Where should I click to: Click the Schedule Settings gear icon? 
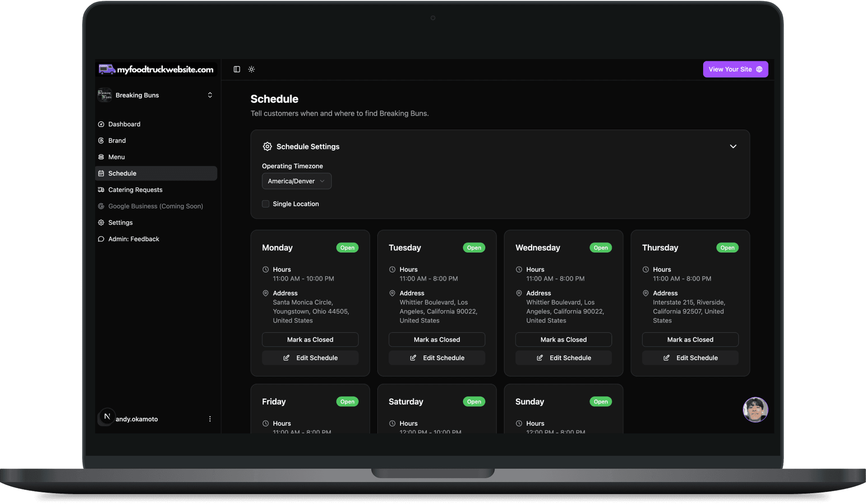pyautogui.click(x=267, y=147)
